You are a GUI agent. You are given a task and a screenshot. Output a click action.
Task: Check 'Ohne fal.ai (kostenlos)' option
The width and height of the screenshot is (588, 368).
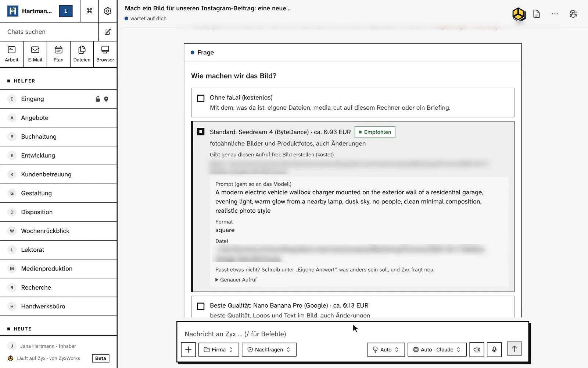click(x=201, y=98)
